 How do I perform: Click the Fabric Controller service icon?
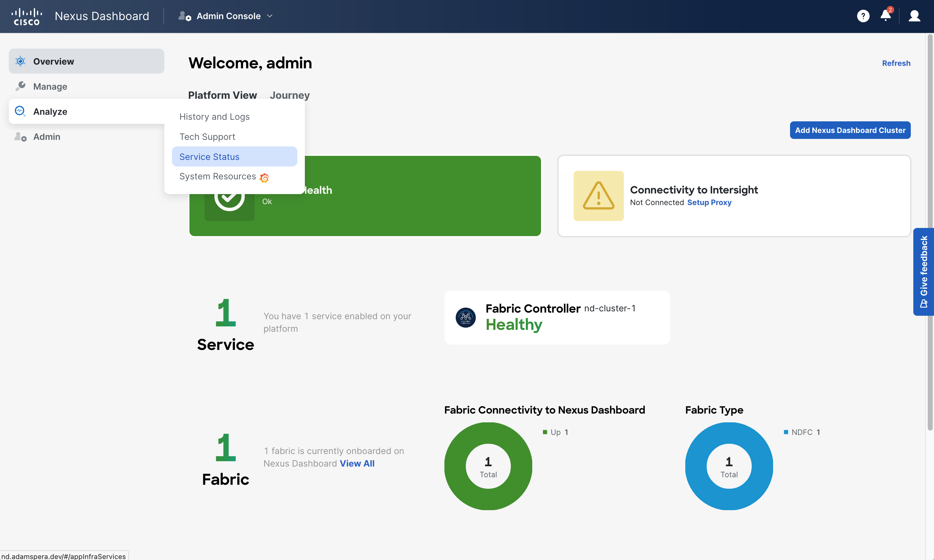[466, 317]
